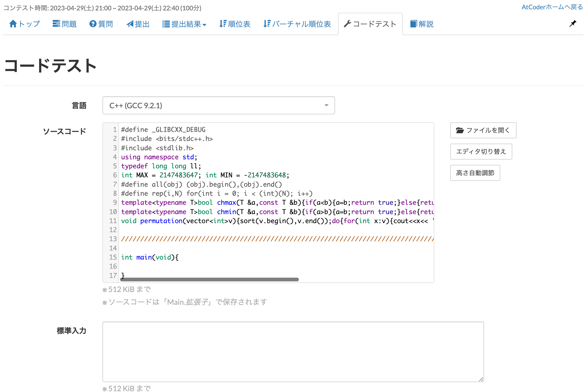Image resolution: width=586 pixels, height=392 pixels.
Task: Click the ranking icon beside 順位表
Action: click(223, 24)
